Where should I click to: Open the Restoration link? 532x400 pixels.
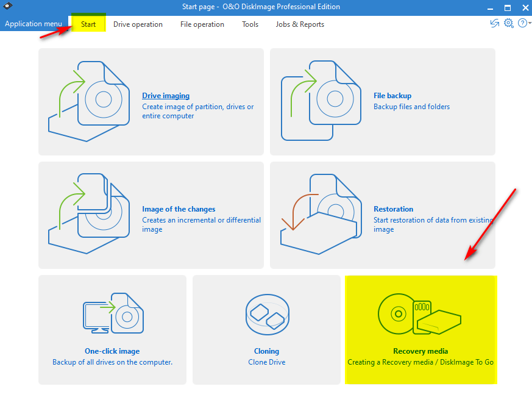tap(394, 209)
